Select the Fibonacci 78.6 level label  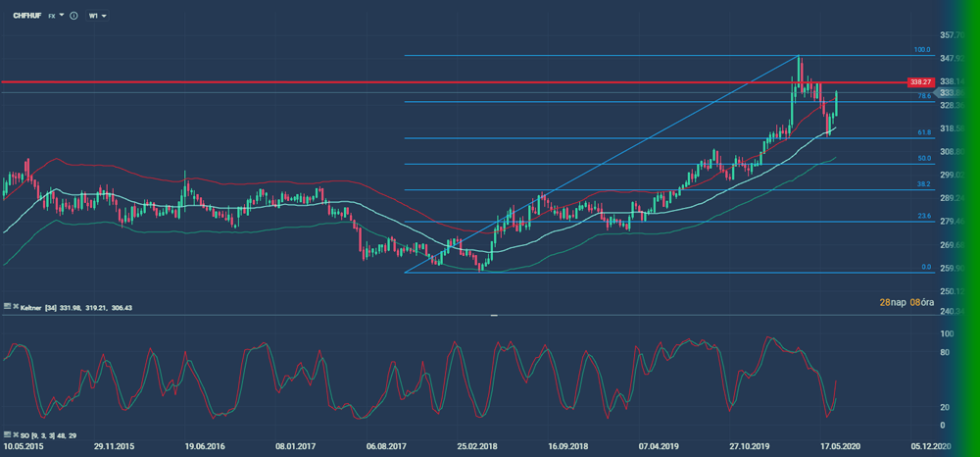pos(923,96)
